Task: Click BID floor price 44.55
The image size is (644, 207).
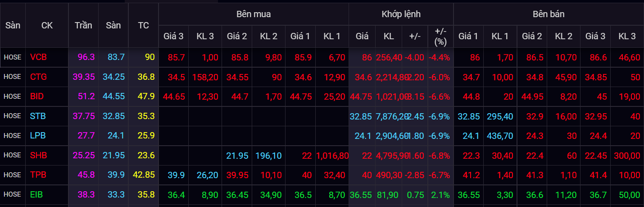Action: point(114,97)
